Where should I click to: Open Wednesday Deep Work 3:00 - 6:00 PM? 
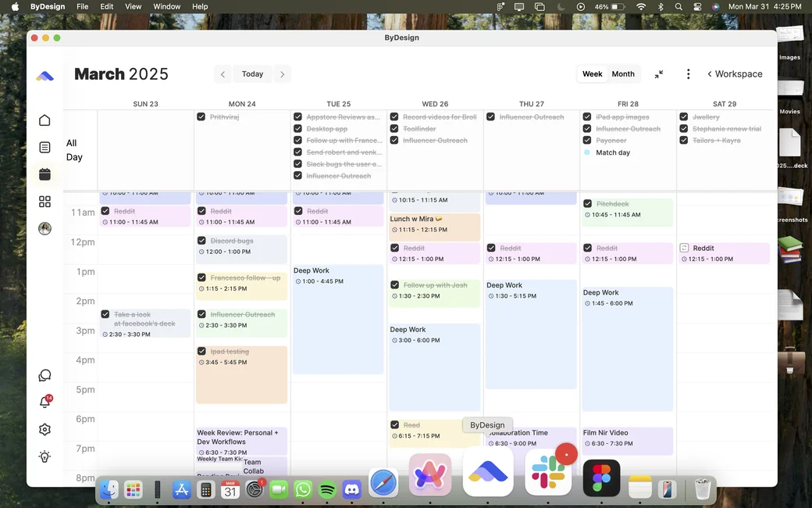(x=434, y=367)
